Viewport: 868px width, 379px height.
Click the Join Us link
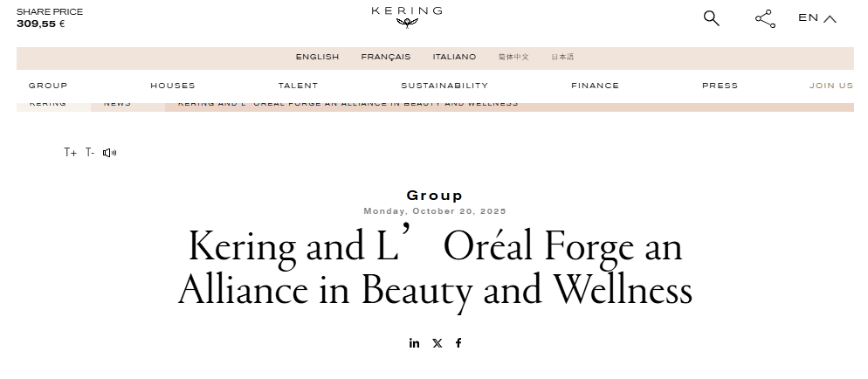coord(830,86)
